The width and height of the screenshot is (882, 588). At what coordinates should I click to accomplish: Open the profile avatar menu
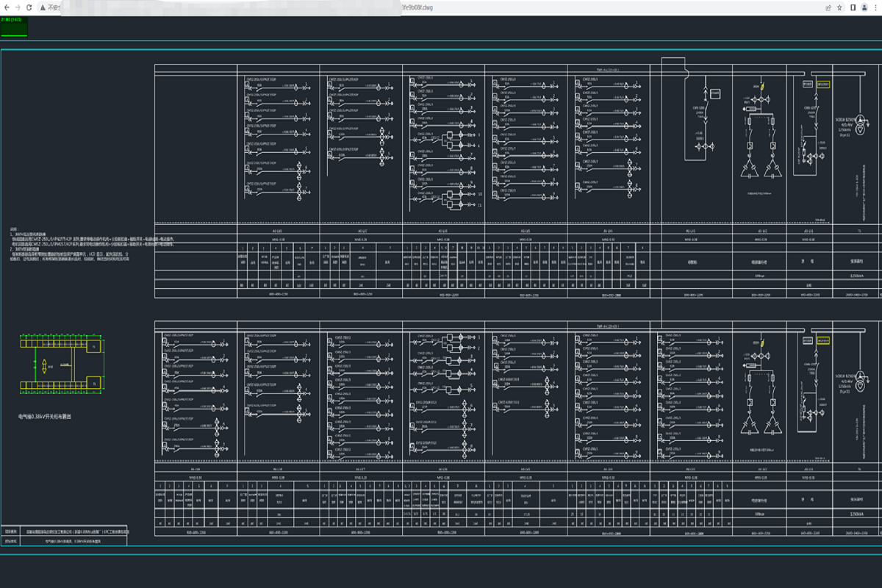click(864, 7)
